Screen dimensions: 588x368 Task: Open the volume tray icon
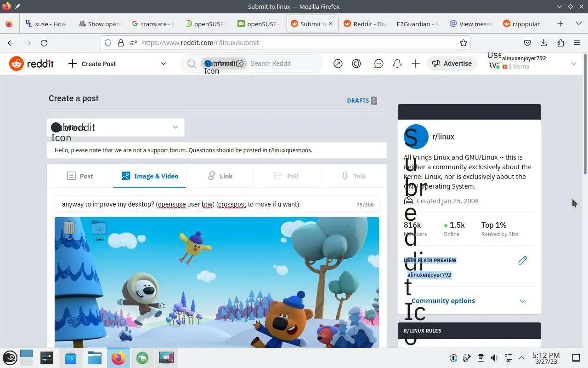tap(494, 358)
